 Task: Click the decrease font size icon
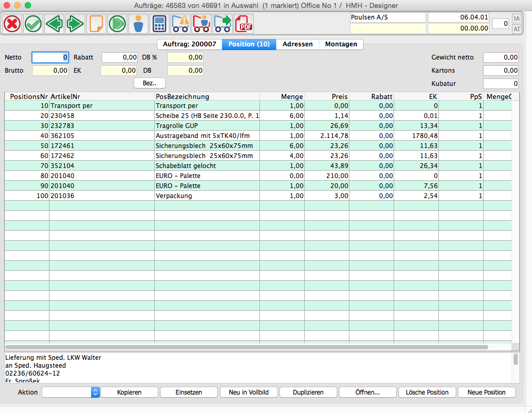(x=516, y=29)
